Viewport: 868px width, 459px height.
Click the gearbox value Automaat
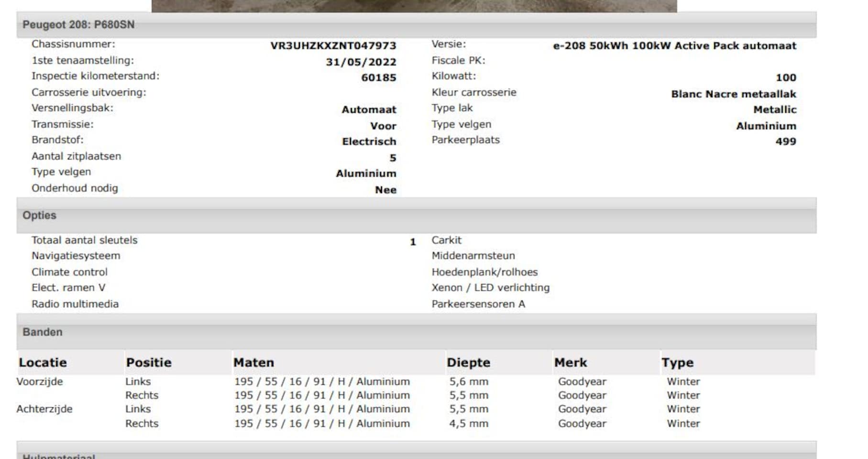pos(369,110)
